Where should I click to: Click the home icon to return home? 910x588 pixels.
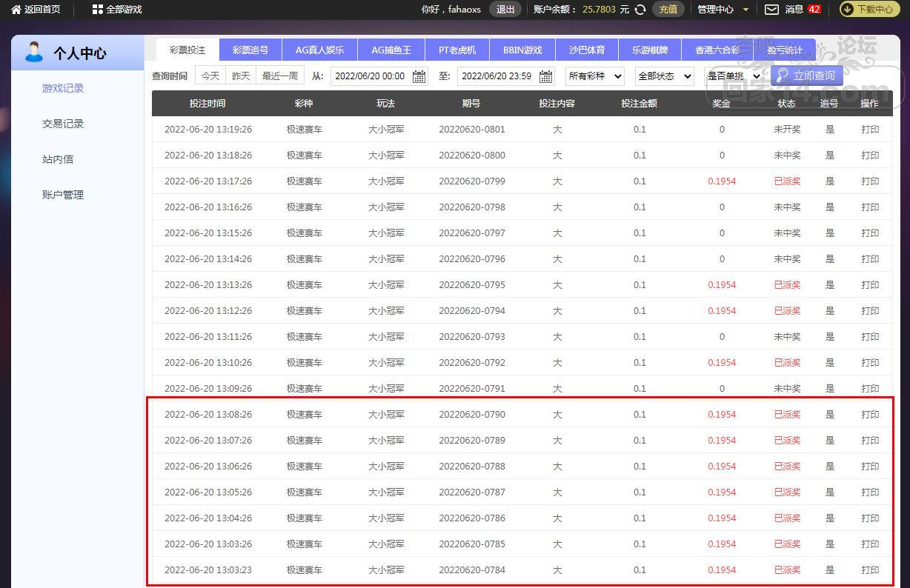pyautogui.click(x=16, y=10)
